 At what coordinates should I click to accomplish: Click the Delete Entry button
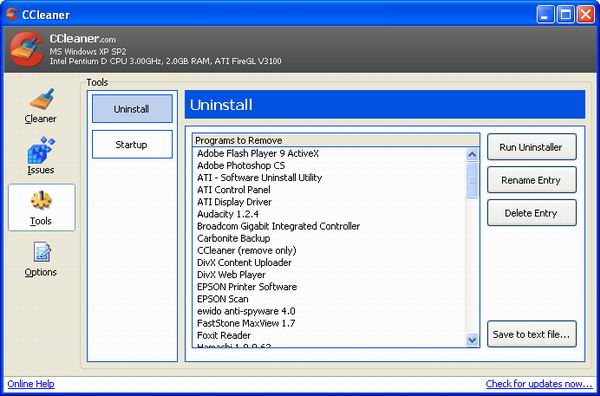coord(532,213)
